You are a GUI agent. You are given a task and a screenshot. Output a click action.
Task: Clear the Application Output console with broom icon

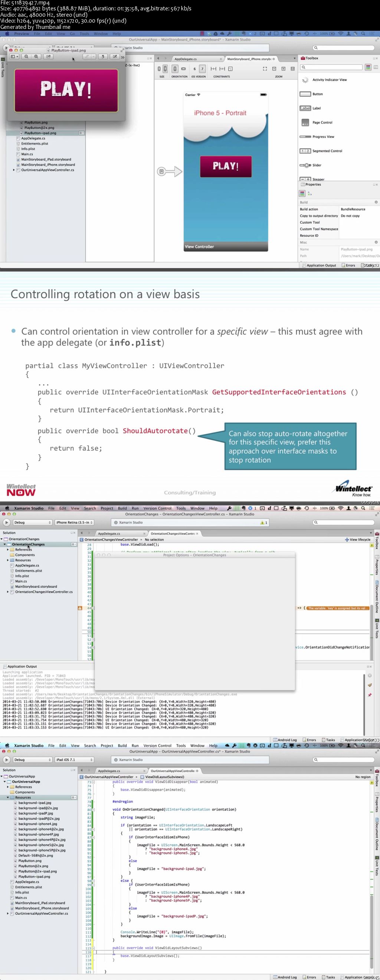point(369,685)
